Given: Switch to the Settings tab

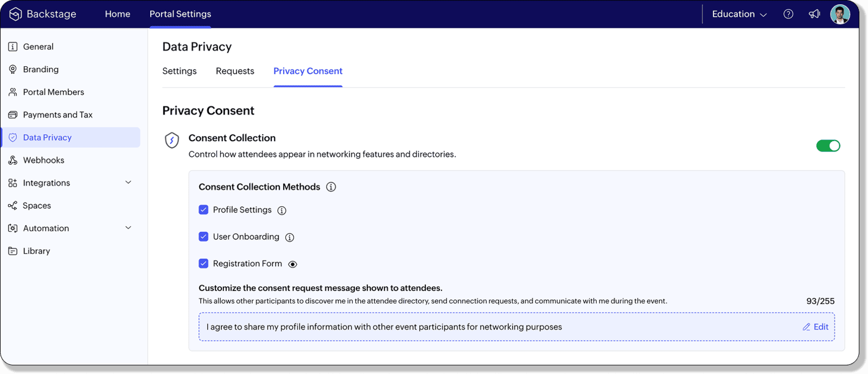Looking at the screenshot, I should pos(179,71).
